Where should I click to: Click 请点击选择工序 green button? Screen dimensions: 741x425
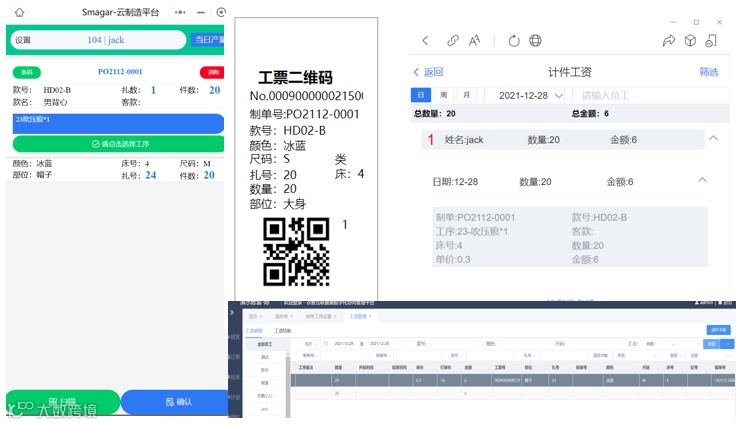pos(118,144)
